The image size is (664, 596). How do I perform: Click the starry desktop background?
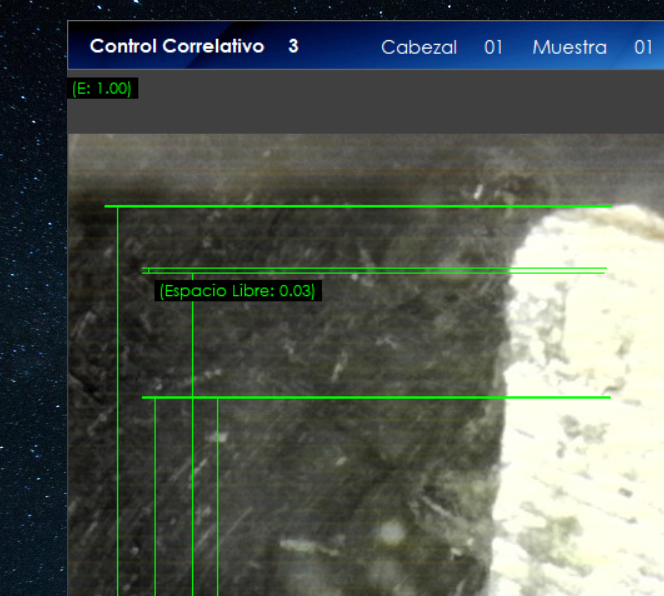32,300
